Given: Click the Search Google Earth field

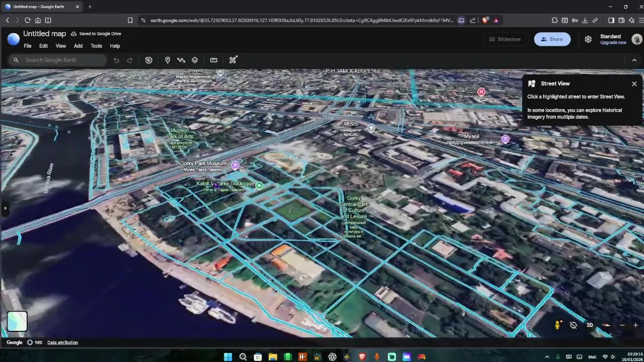Looking at the screenshot, I should pyautogui.click(x=57, y=60).
